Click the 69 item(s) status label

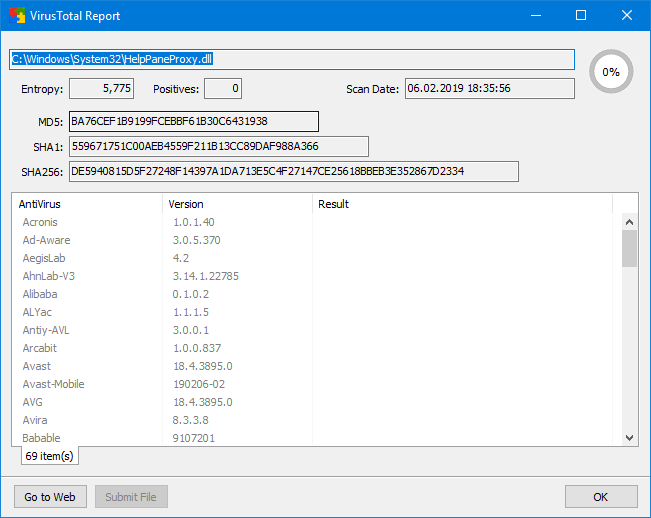[49, 456]
